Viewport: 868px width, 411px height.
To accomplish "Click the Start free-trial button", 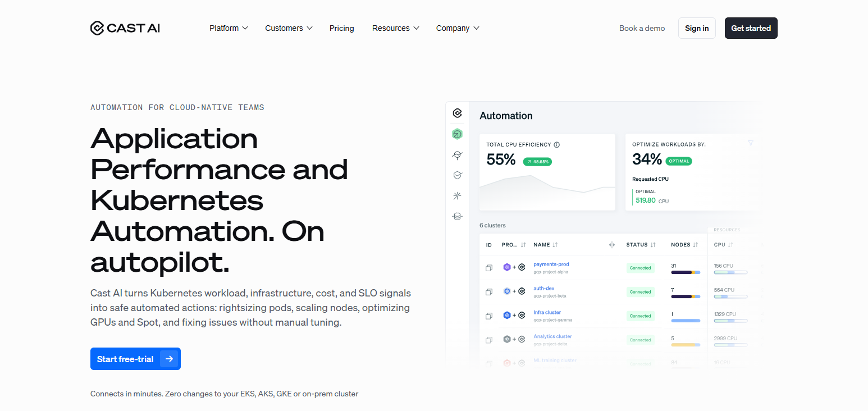I will [135, 359].
